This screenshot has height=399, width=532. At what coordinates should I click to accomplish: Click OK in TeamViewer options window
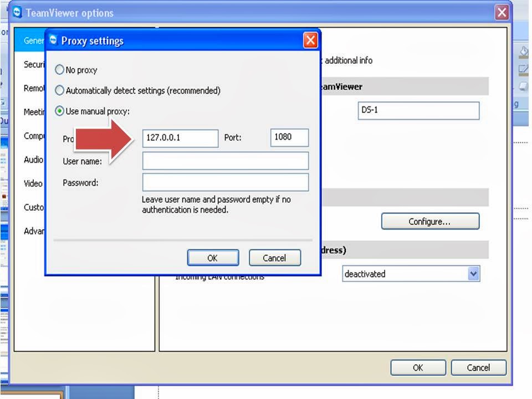[x=418, y=367]
